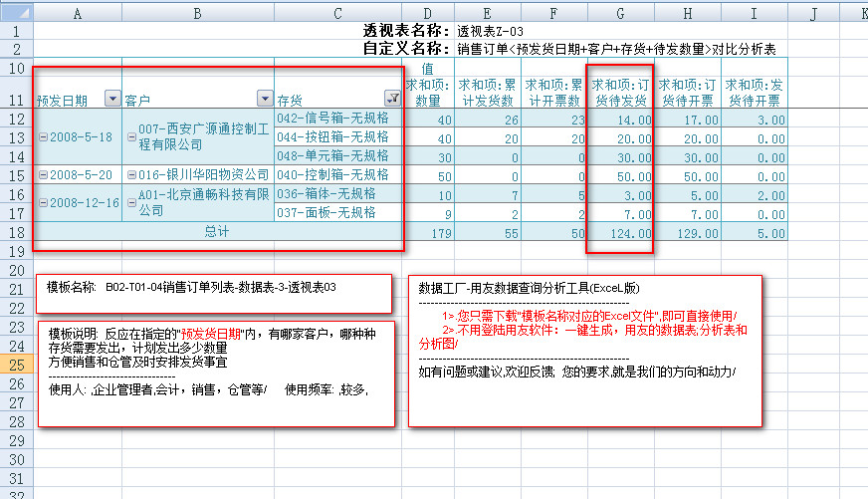Collapse the 2008-12-16 date group
Viewport: 868px width, 499px height.
coord(43,203)
